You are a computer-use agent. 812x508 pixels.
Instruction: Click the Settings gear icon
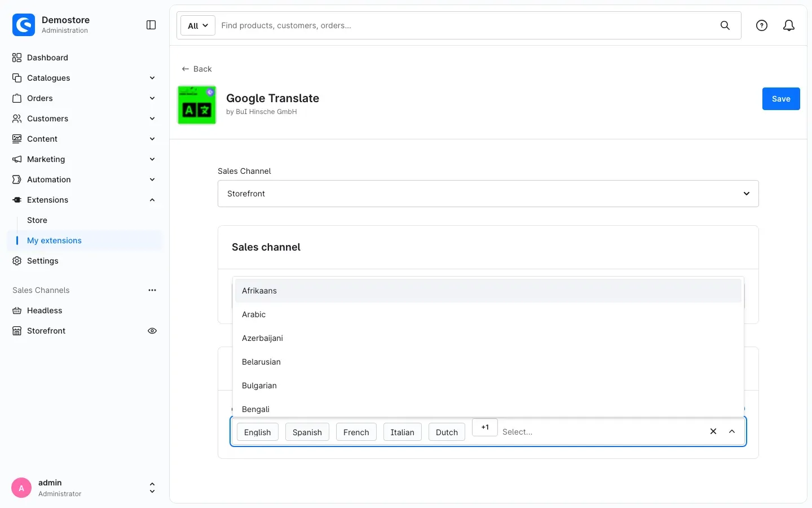tap(17, 261)
